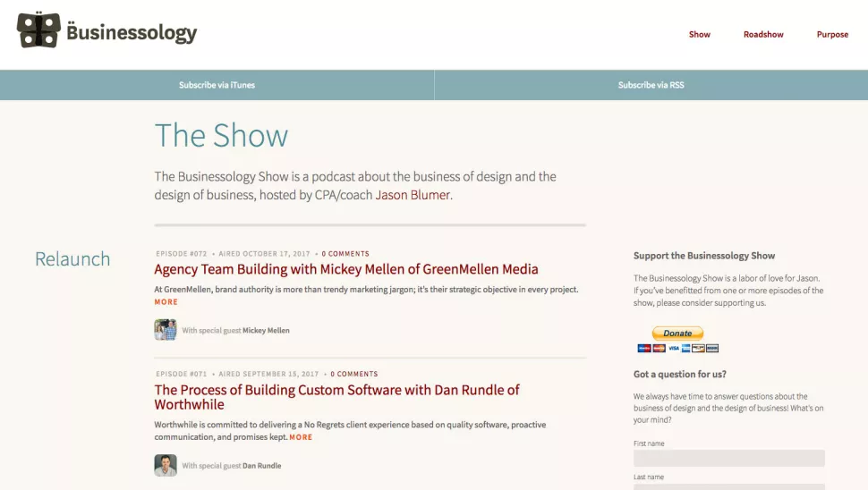Open the Purpose navigation link
The width and height of the screenshot is (868, 490).
832,34
